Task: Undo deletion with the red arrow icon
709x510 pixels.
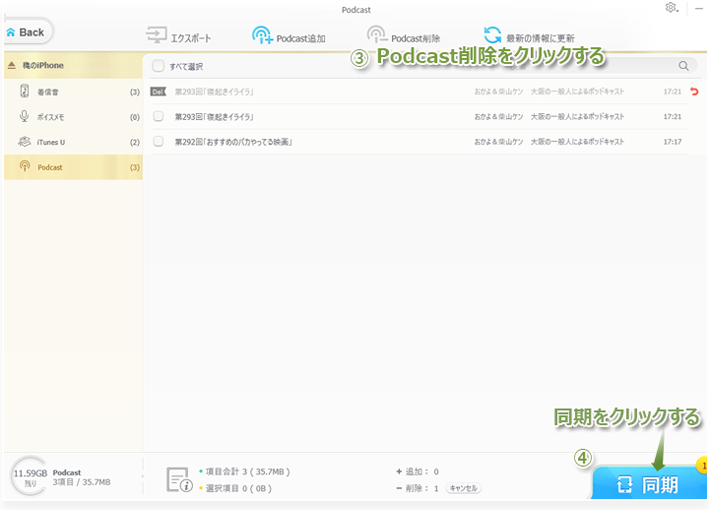Action: pos(694,91)
